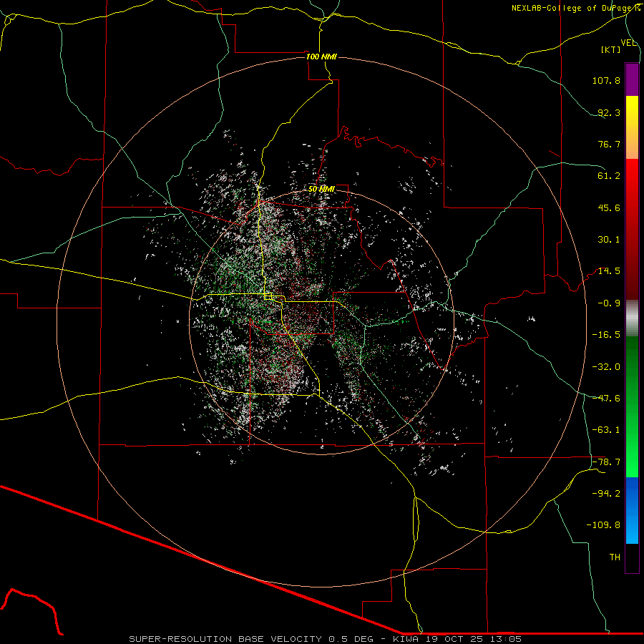Viewport: 644px width, 644px height.
Task: Click the 45.6 legend value
Action: (609, 208)
